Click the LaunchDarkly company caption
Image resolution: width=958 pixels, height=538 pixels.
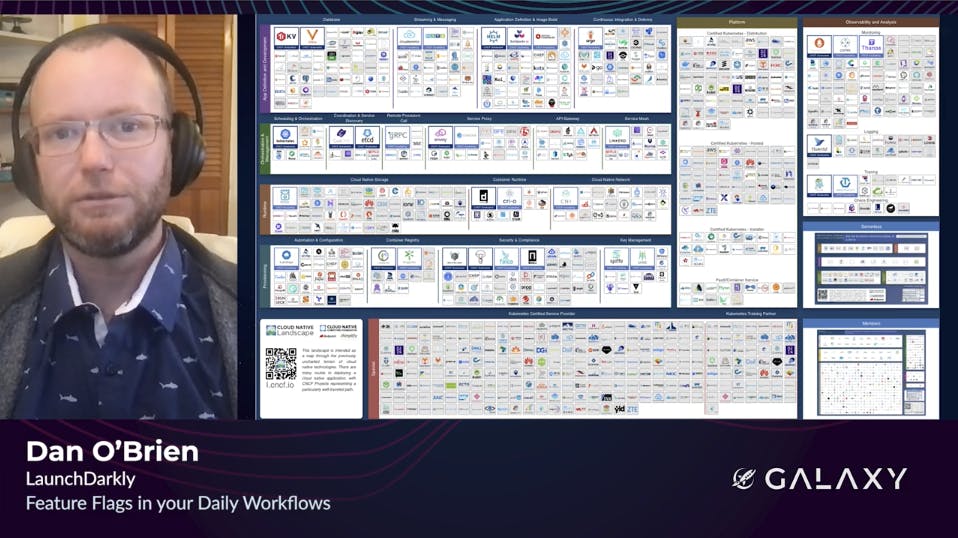81,479
